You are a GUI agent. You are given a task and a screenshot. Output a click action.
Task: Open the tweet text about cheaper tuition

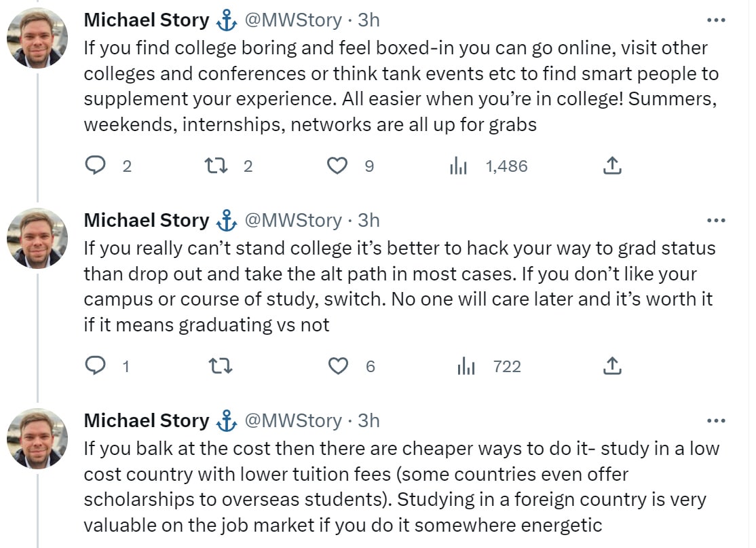(x=400, y=487)
